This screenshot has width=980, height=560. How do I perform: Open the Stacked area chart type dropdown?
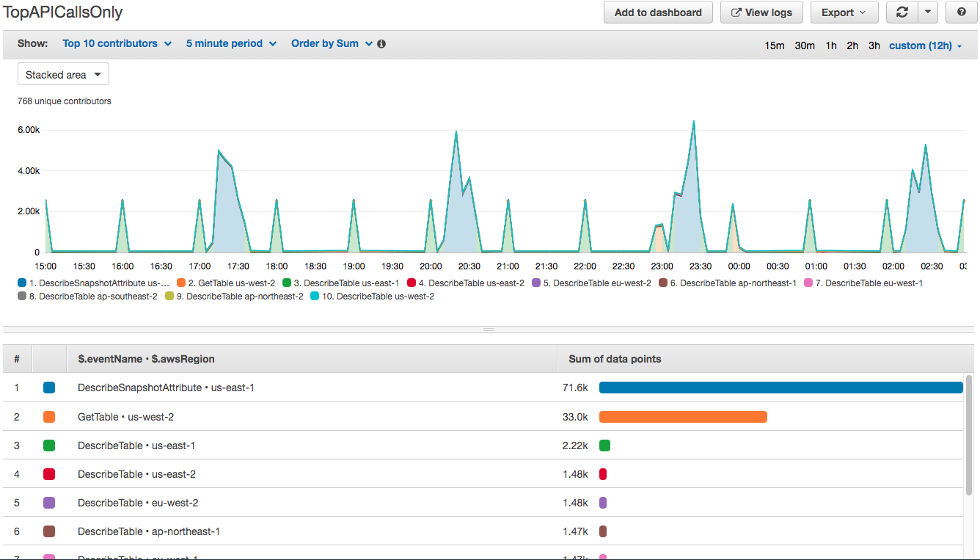[63, 73]
